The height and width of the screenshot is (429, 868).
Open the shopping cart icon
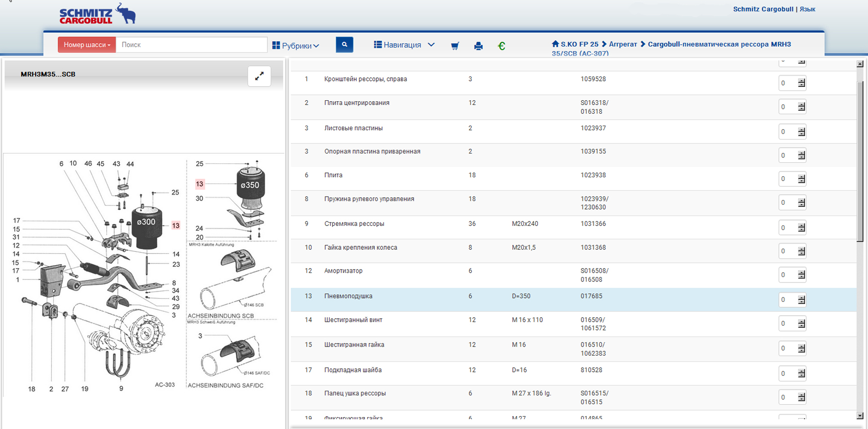(454, 46)
